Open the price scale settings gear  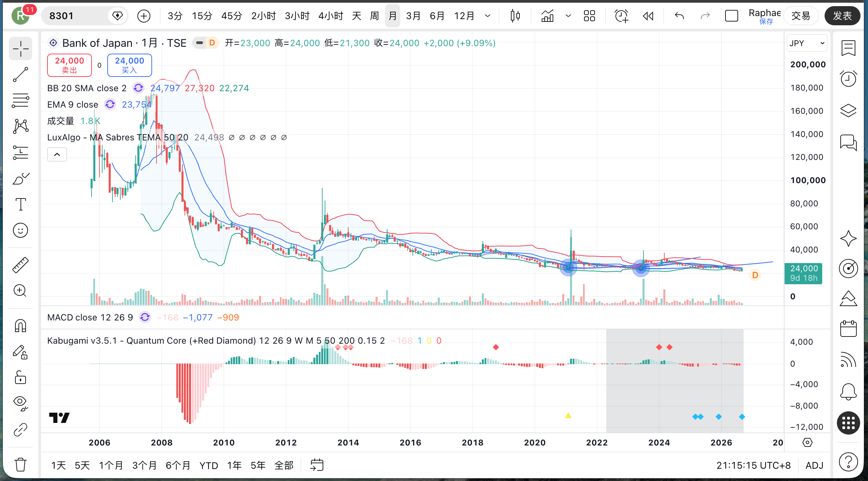[807, 443]
